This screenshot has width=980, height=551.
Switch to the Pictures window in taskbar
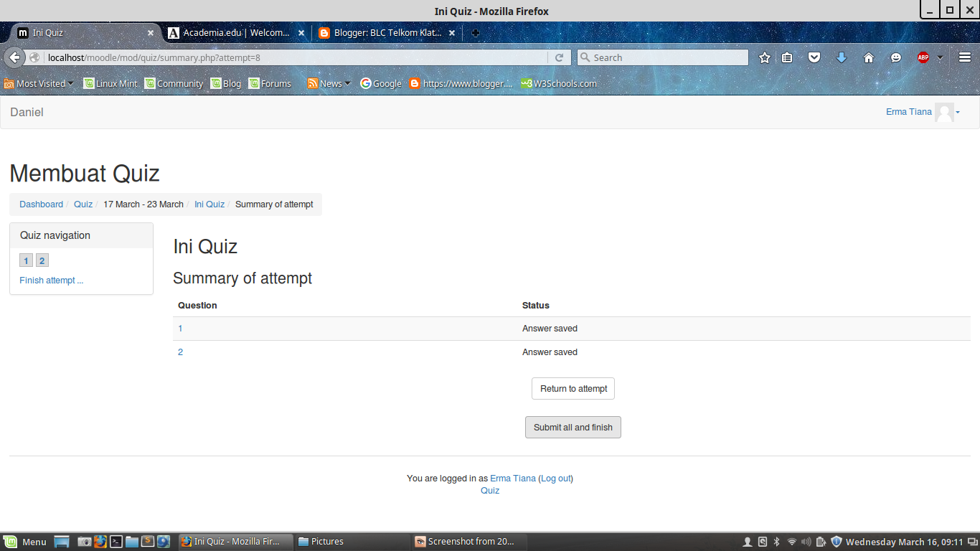pyautogui.click(x=352, y=542)
